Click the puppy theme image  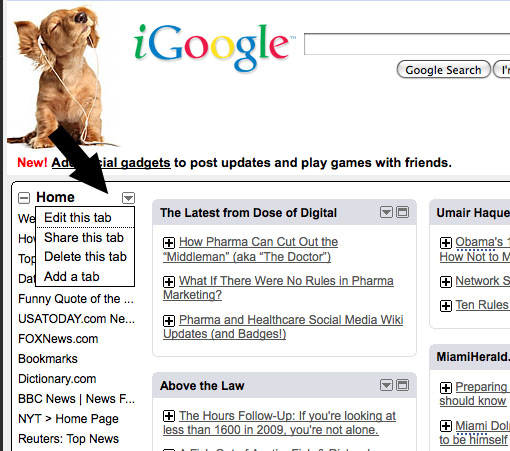coord(63,77)
